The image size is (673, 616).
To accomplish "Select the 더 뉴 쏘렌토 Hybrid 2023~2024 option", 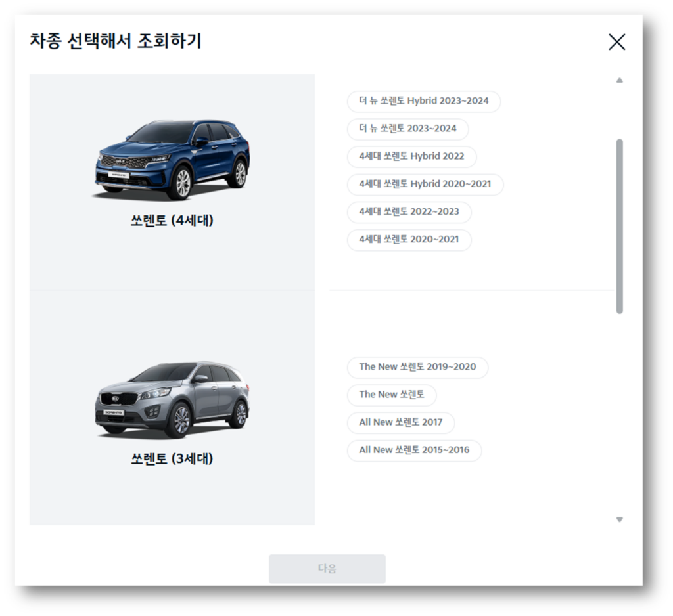I will tap(423, 102).
